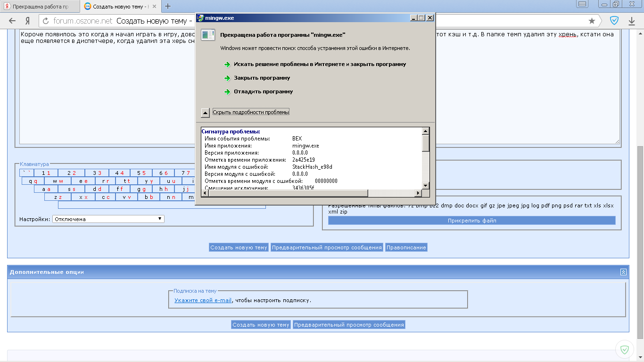Open the "Настройки" keyboard dropdown
The image size is (644, 362).
(x=108, y=219)
